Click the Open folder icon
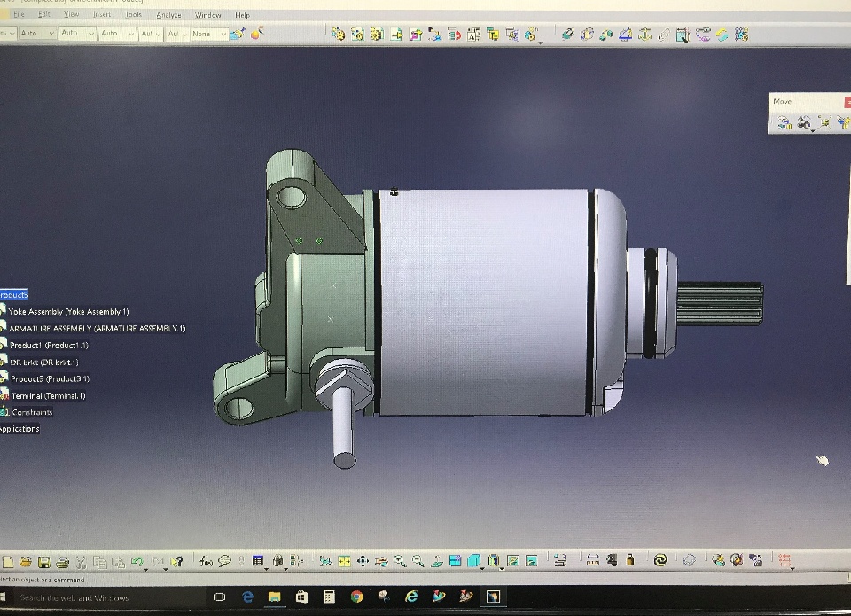Image resolution: width=851 pixels, height=616 pixels. point(26,562)
